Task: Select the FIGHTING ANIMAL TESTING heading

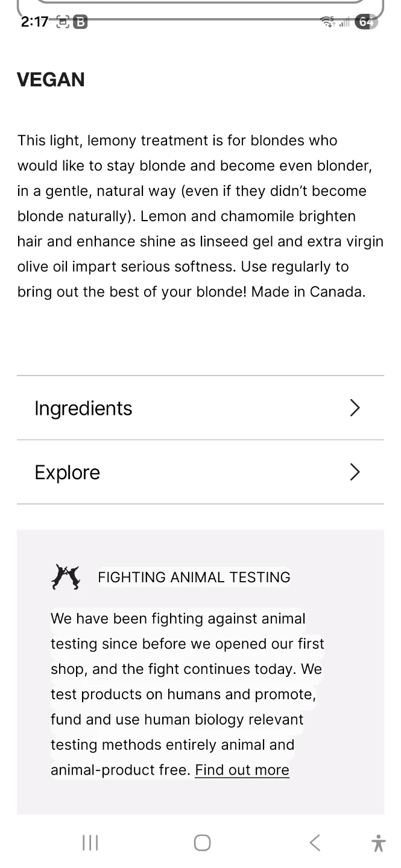Action: pos(194,577)
